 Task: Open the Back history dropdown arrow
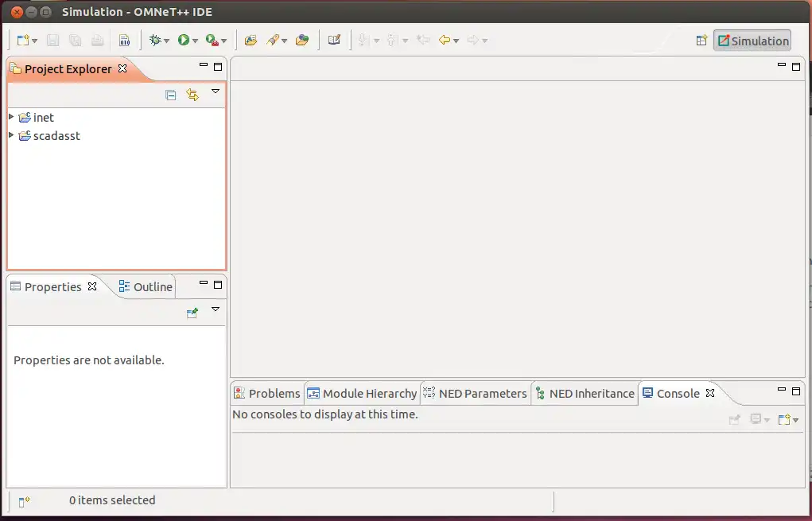click(457, 41)
